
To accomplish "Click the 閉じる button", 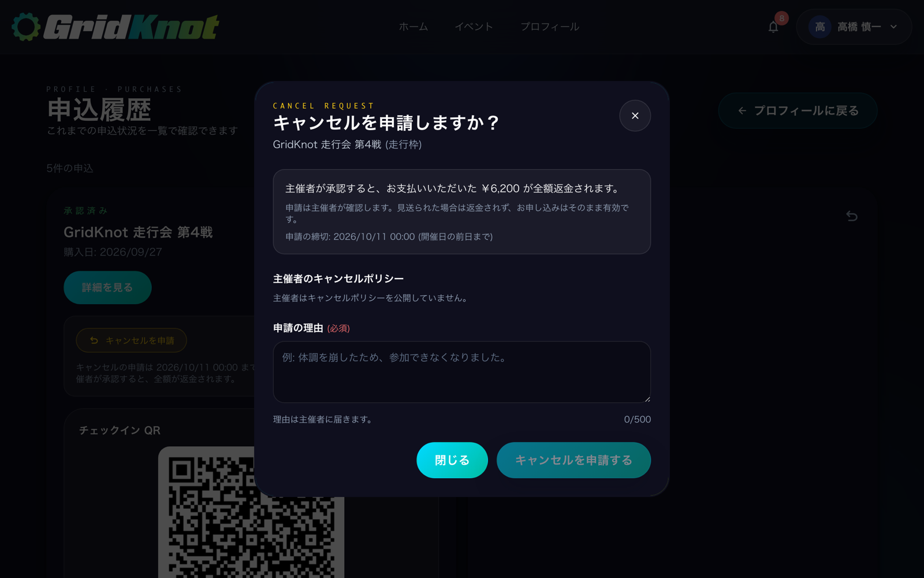I will (452, 460).
